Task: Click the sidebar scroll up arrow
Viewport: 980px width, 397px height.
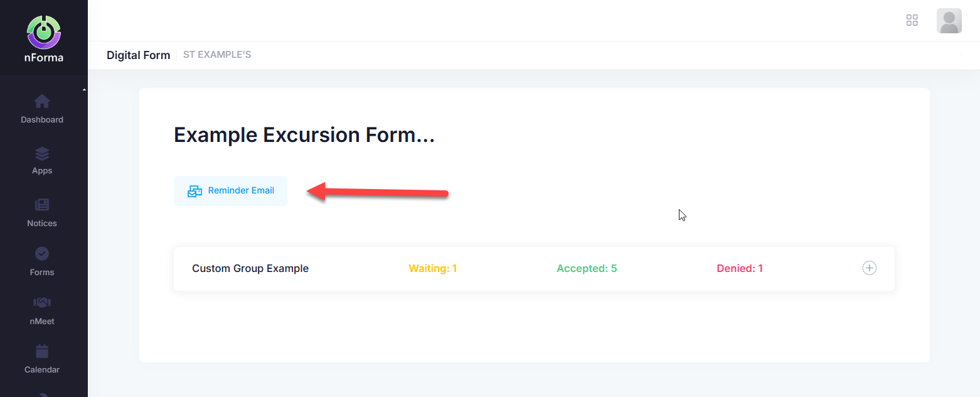Action: [84, 90]
